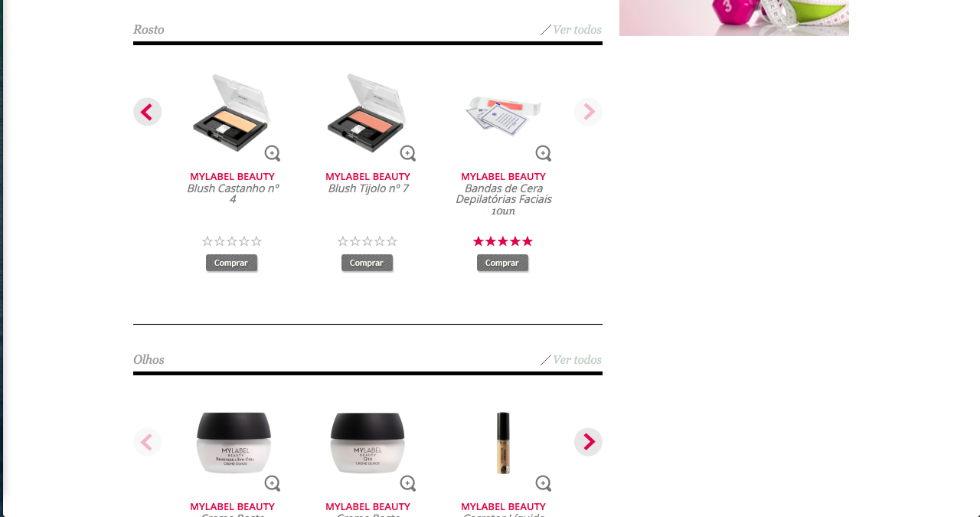Click the magnifier on the Renovage eye cream jar

(273, 483)
